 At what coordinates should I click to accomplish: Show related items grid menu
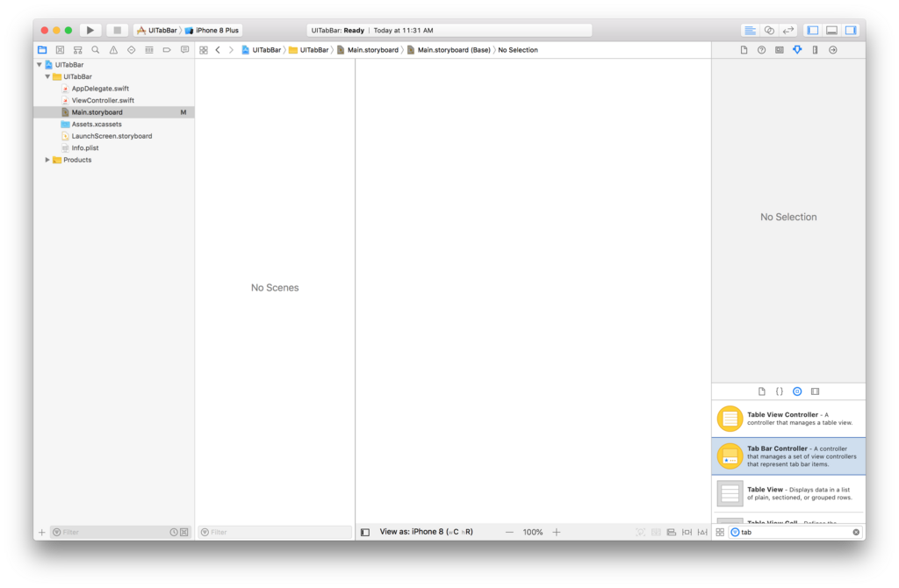click(204, 50)
